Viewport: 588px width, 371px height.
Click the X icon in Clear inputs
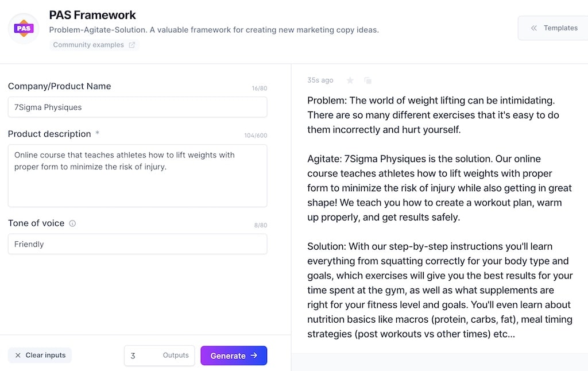point(18,355)
